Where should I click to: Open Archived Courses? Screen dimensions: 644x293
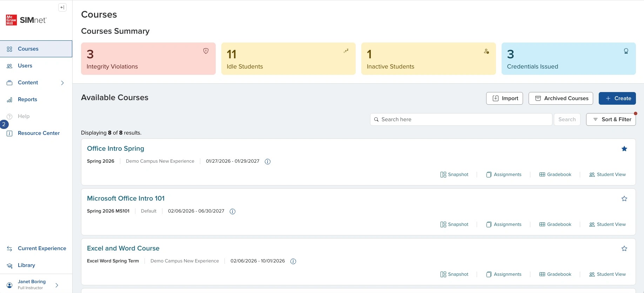pos(561,98)
